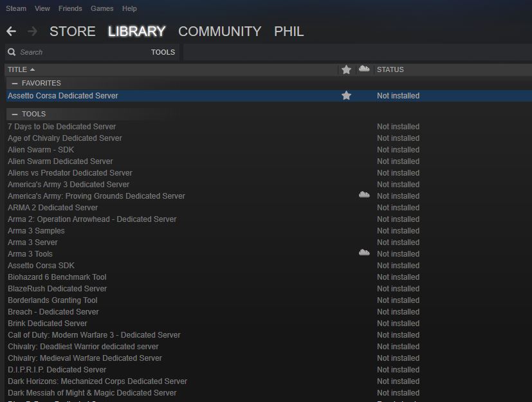Select D.I.P.R.I.P. Dedicated Server

coord(57,369)
